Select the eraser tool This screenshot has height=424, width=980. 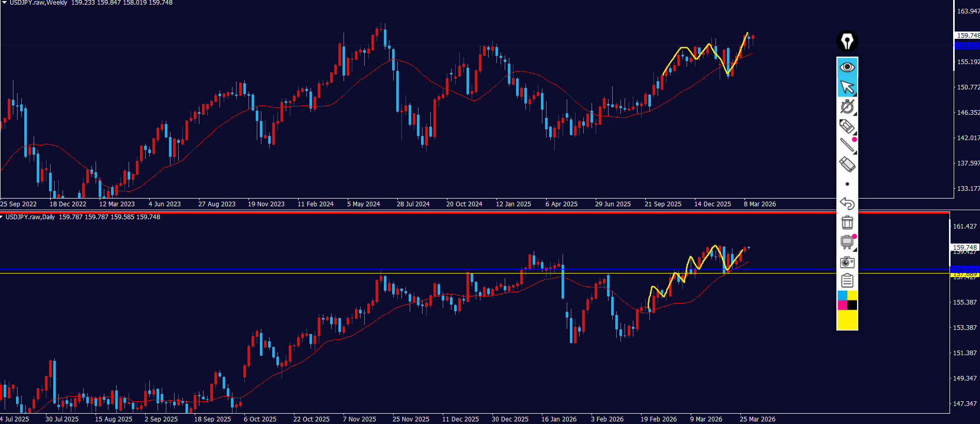(847, 164)
